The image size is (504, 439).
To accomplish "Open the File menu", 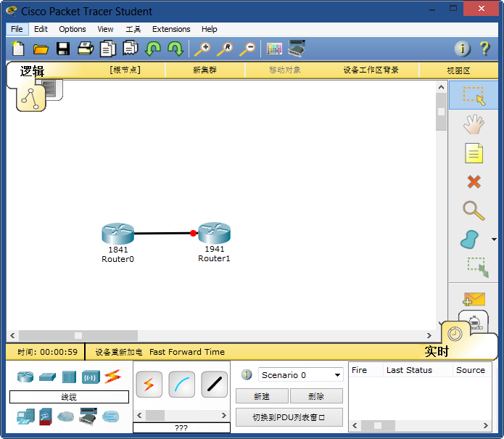I will point(17,29).
